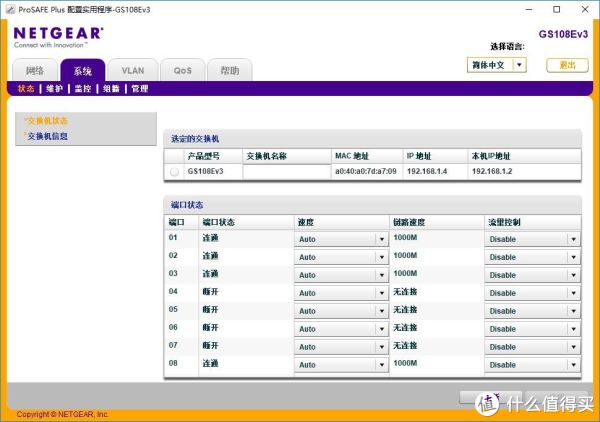
Task: Click the GS108Ev3 product model cell
Action: point(205,171)
